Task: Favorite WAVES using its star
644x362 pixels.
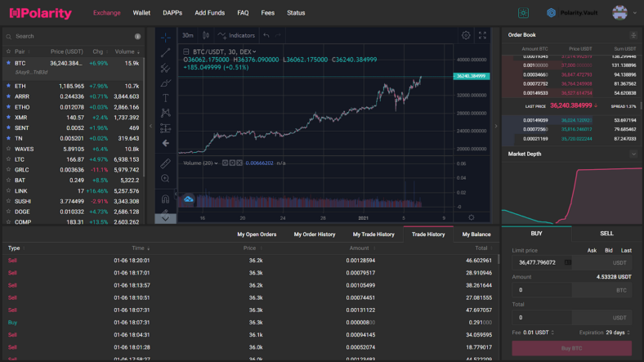Action: coord(9,149)
